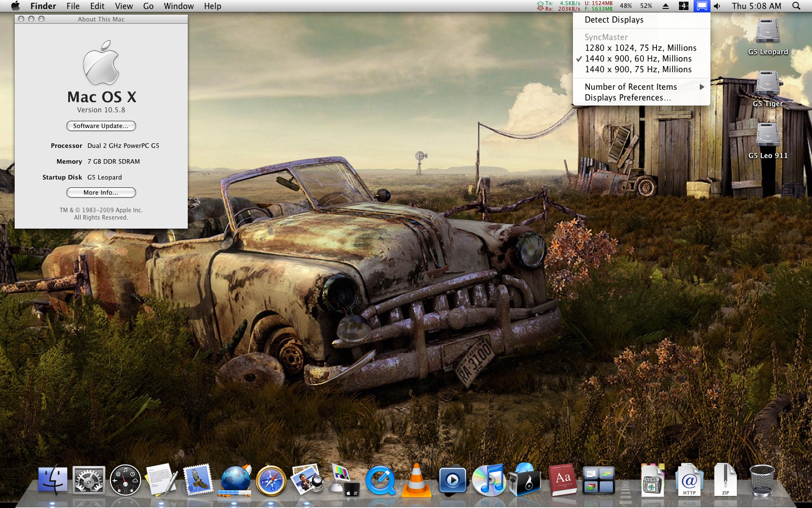This screenshot has height=508, width=812.
Task: Open the Dashboard gauge icon in Dock
Action: (x=125, y=480)
